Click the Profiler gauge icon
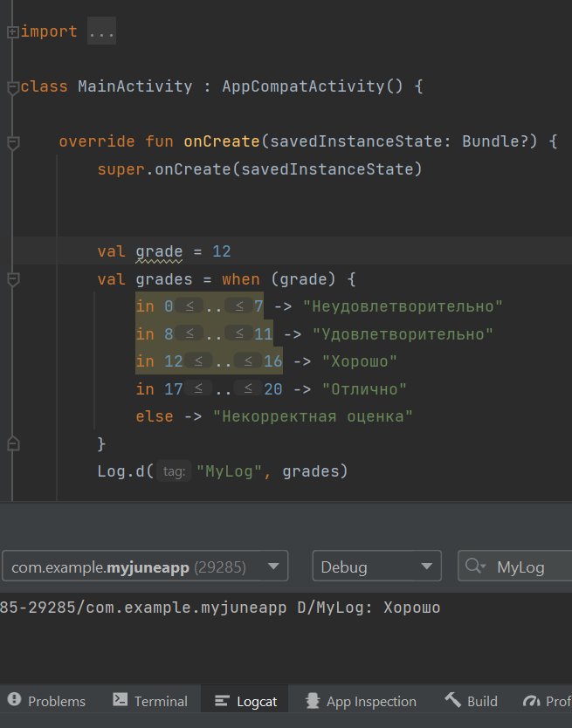This screenshot has height=728, width=572. (530, 700)
